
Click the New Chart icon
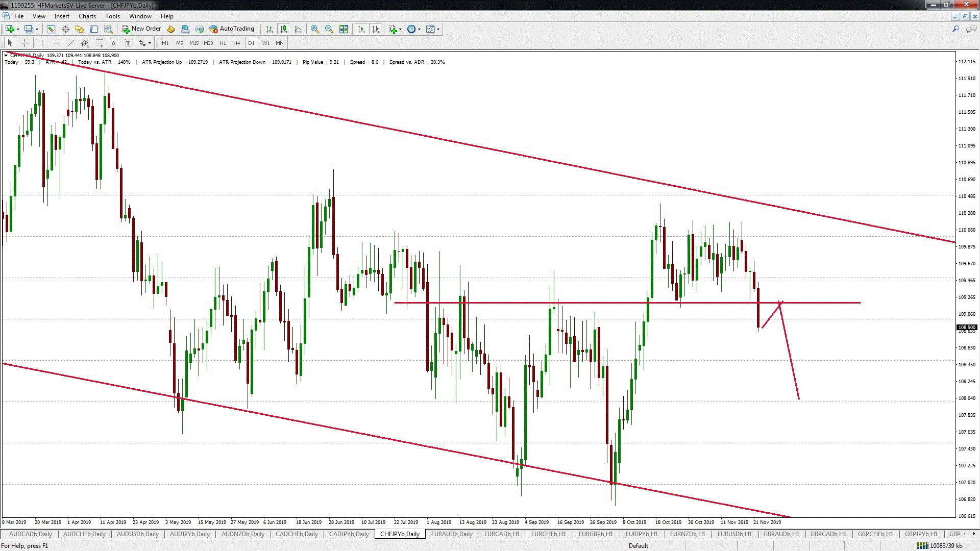[x=10, y=29]
